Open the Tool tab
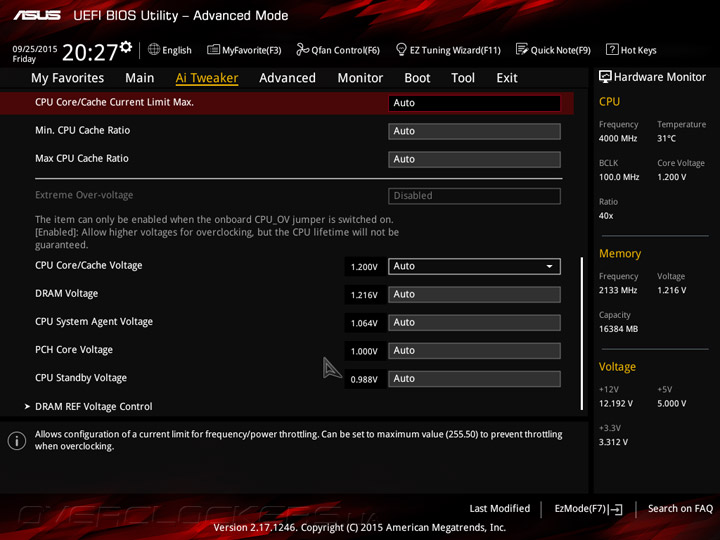This screenshot has height=540, width=720. (463, 78)
